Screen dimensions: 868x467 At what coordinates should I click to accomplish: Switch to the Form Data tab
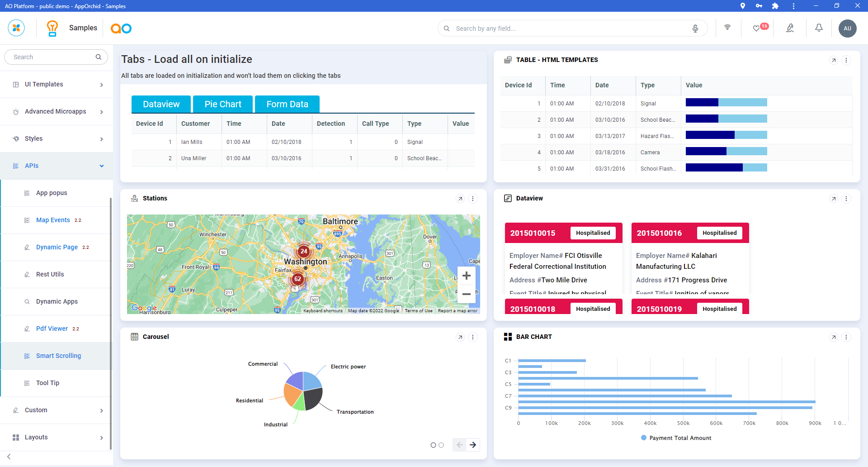pyautogui.click(x=287, y=104)
